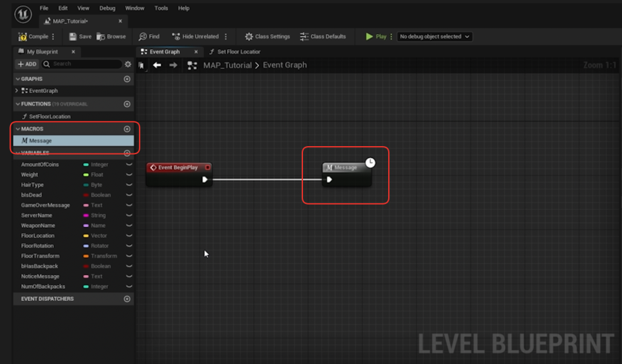Select Message macro in list

tap(73, 140)
